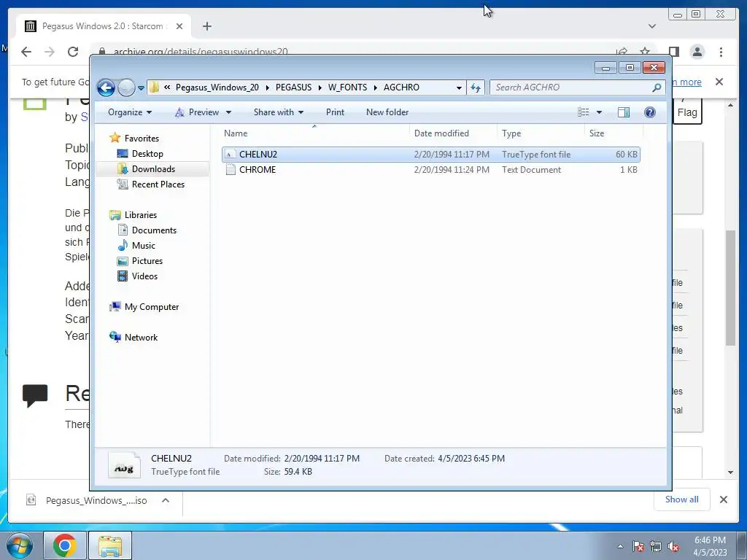Click Pegasus_Windows_20 in the address path
This screenshot has height=560, width=747.
pyautogui.click(x=217, y=87)
